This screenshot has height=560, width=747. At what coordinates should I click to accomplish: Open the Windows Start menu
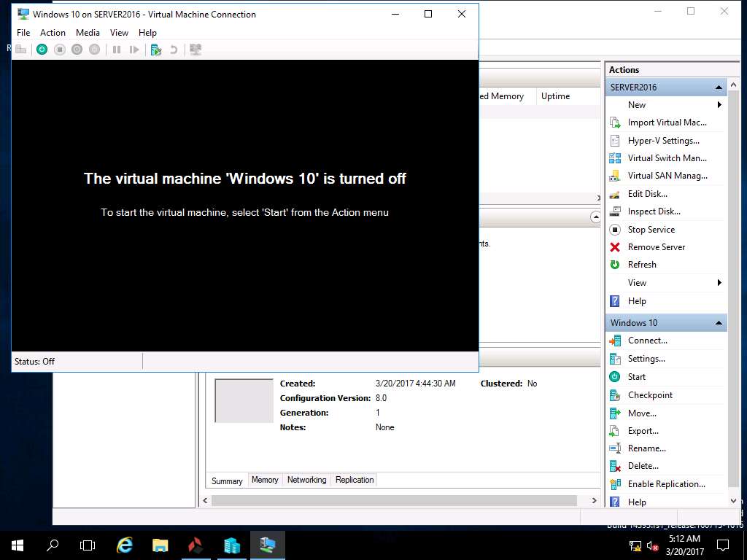[18, 545]
